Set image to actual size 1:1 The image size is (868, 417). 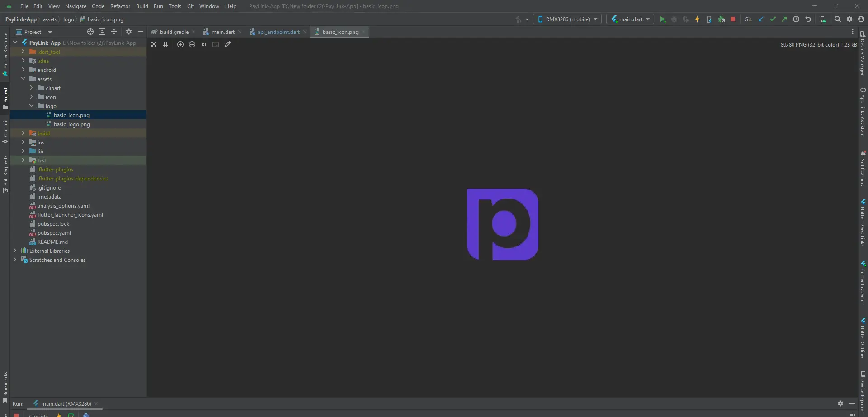(204, 44)
